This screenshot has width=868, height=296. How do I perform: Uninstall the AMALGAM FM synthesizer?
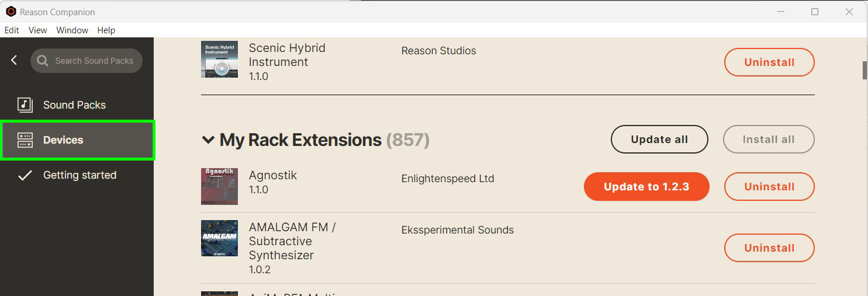pos(769,248)
